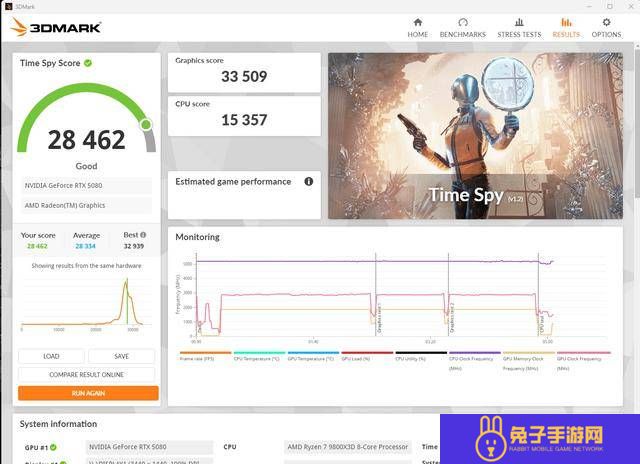This screenshot has width=640, height=464.
Task: Click the CPU score value 15 357
Action: [244, 120]
